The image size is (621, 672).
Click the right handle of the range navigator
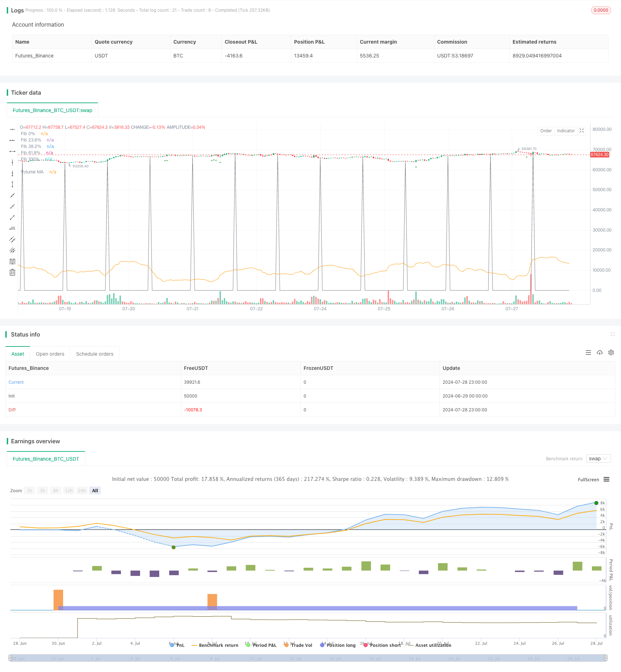606,658
